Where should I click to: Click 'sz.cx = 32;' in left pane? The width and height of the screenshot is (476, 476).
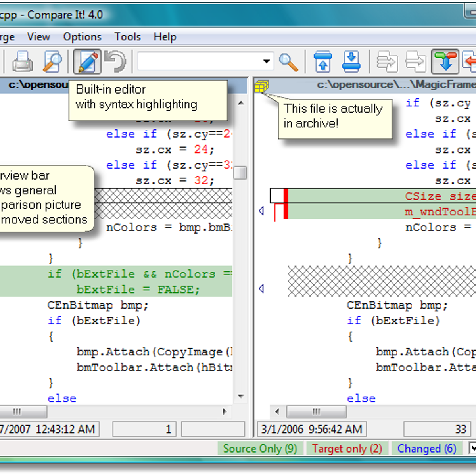(x=175, y=180)
